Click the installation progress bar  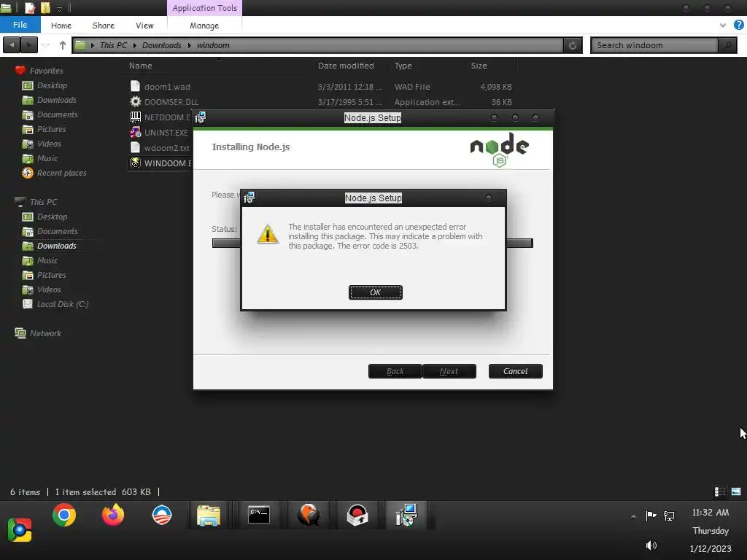coord(372,244)
